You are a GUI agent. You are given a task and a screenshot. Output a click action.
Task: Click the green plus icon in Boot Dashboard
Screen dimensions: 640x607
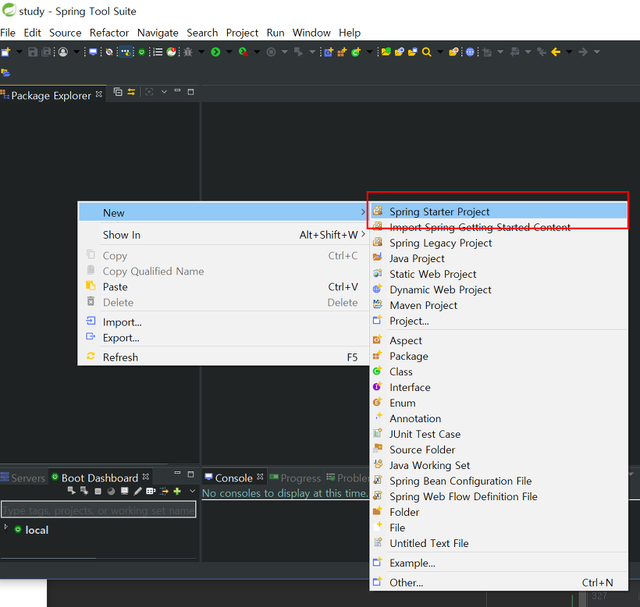pos(177,491)
